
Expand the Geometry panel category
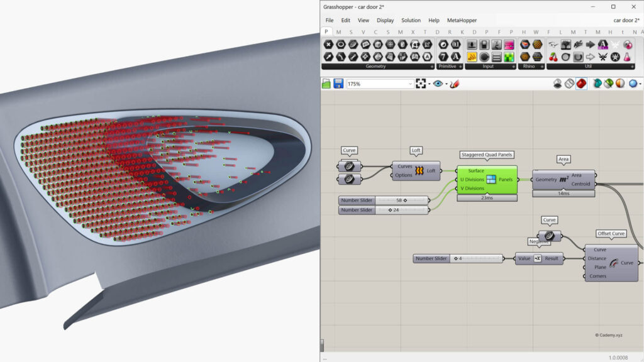point(431,66)
